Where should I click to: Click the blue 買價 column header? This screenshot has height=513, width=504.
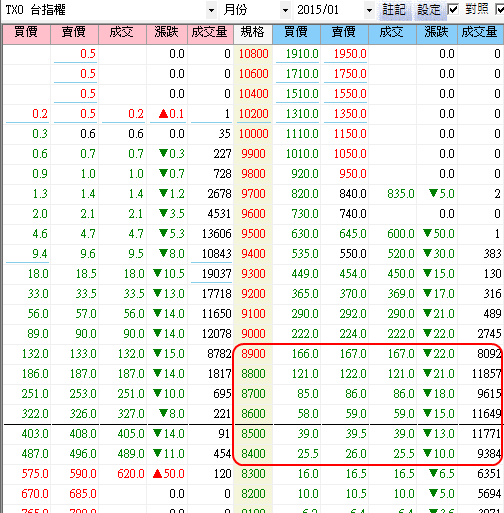tap(296, 34)
